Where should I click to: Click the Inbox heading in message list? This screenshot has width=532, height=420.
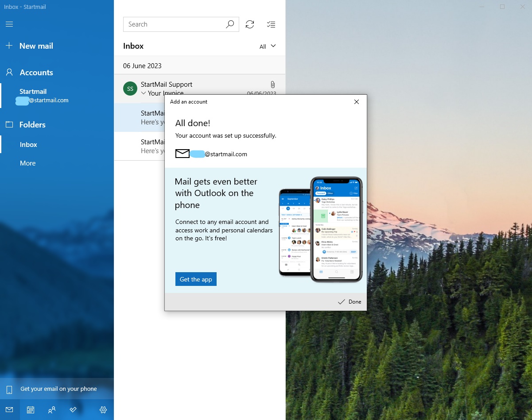tap(133, 46)
